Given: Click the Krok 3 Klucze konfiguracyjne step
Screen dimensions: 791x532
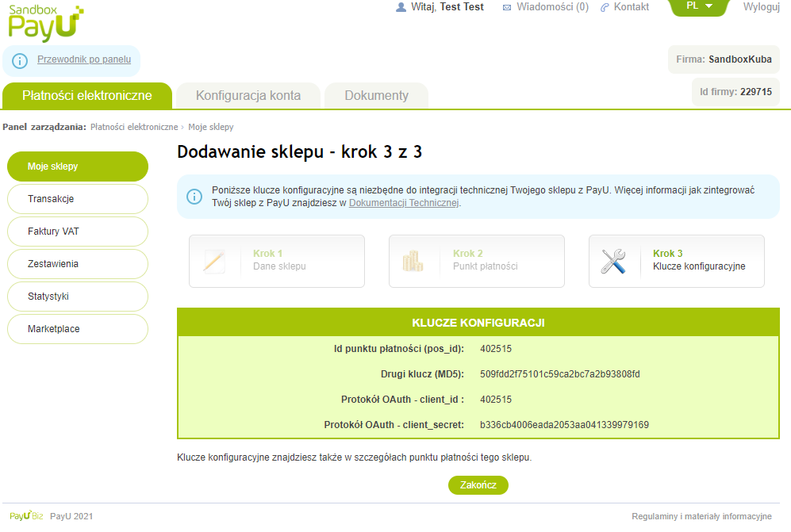Looking at the screenshot, I should pyautogui.click(x=677, y=261).
